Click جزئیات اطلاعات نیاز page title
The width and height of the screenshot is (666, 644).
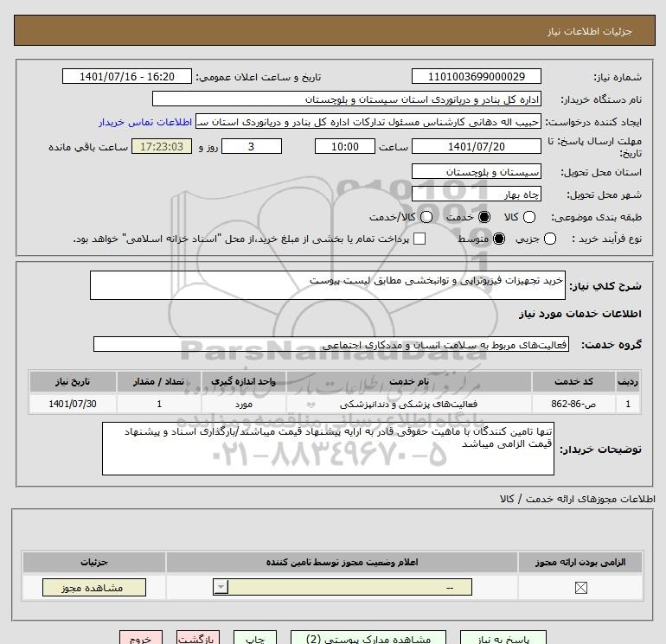coord(590,31)
